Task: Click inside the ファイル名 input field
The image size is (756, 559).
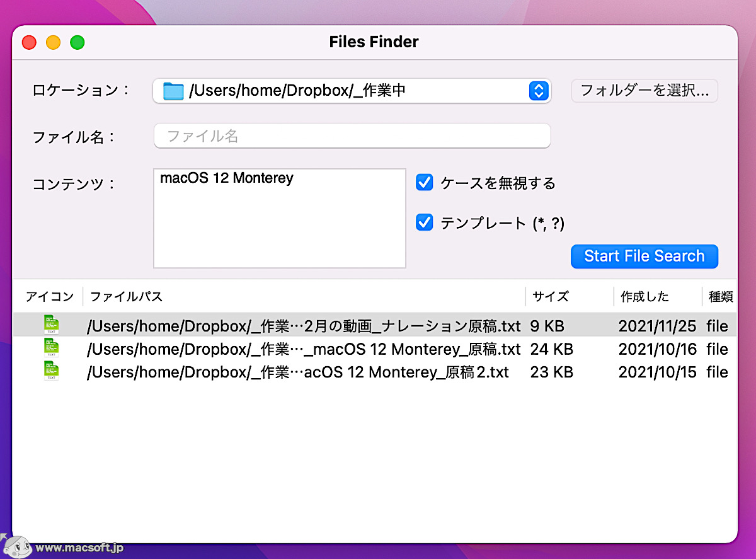Action: tap(352, 136)
